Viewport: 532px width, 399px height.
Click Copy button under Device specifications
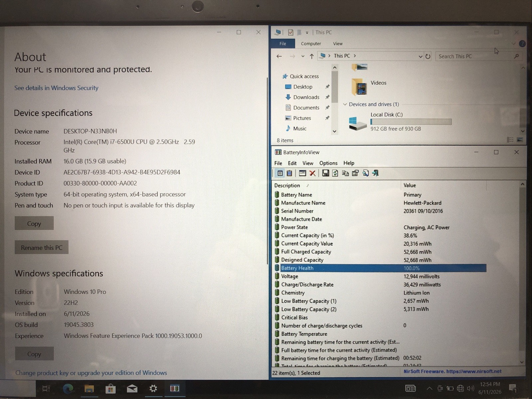[34, 223]
